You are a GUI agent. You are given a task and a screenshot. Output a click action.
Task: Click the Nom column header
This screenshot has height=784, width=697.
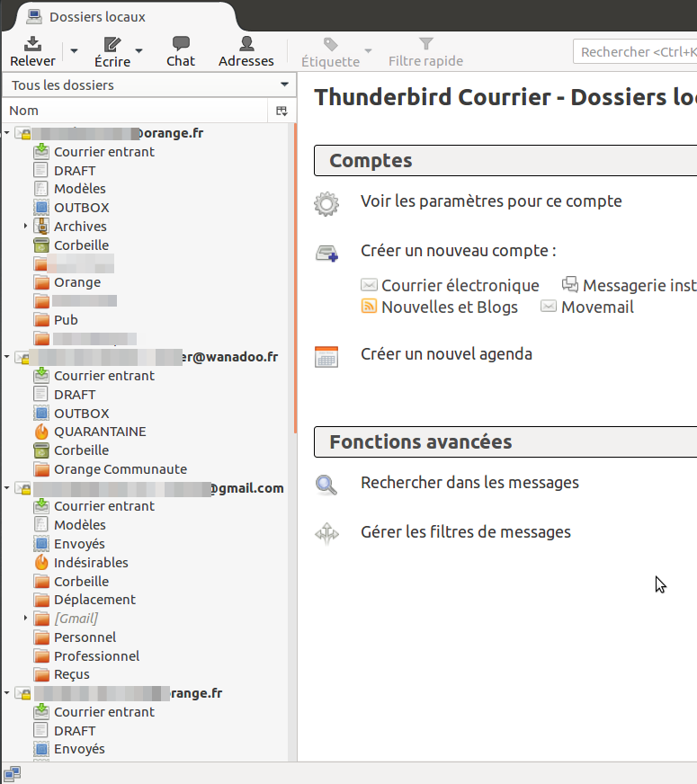point(135,111)
